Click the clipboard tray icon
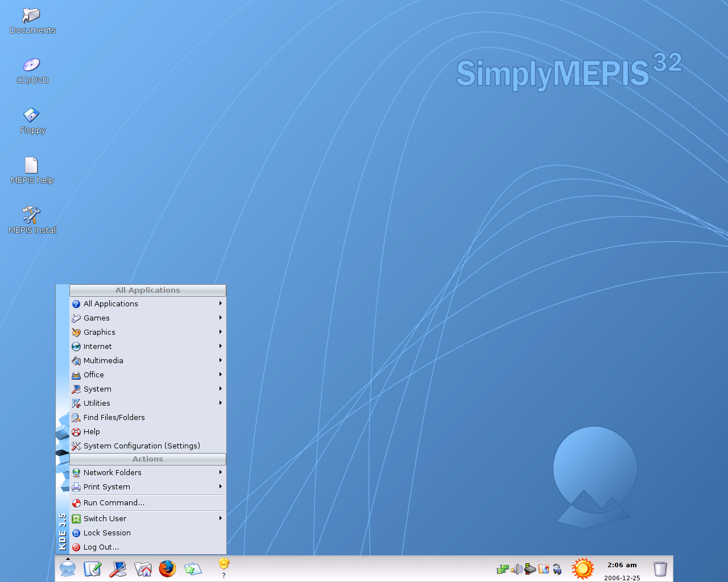This screenshot has width=728, height=582. 544,569
